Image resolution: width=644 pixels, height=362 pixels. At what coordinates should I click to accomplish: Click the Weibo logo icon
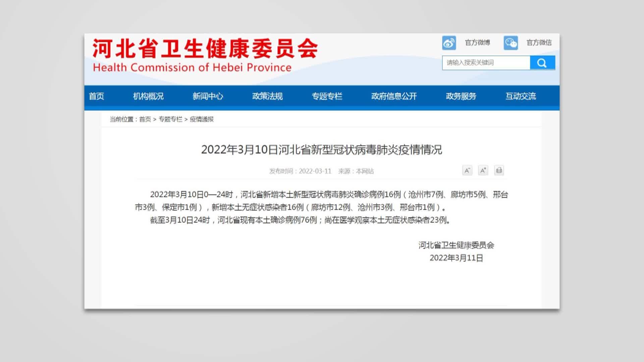pos(449,43)
